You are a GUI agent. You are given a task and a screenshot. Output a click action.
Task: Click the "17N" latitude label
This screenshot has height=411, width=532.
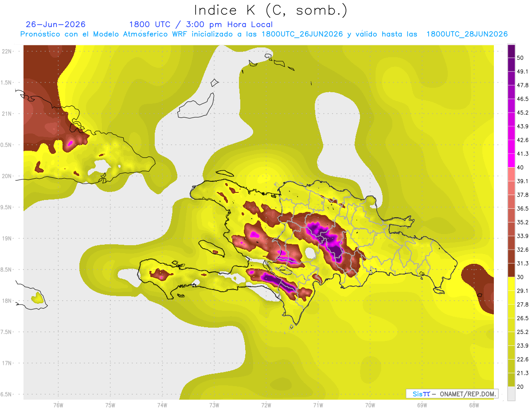[x=7, y=363]
